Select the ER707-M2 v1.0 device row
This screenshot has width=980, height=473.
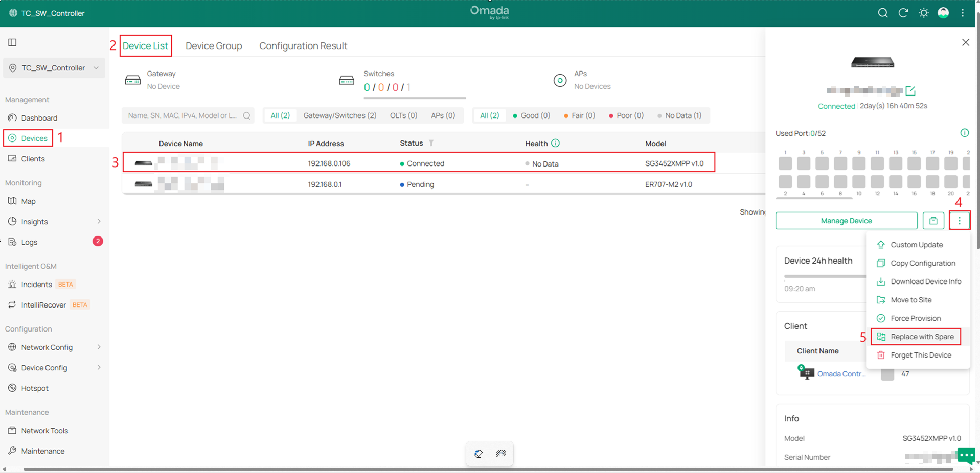coord(444,184)
